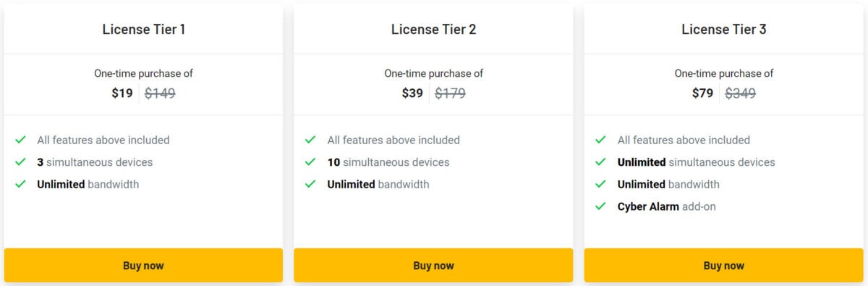The width and height of the screenshot is (868, 286).
Task: Select the License Tier 3 heading
Action: click(724, 30)
